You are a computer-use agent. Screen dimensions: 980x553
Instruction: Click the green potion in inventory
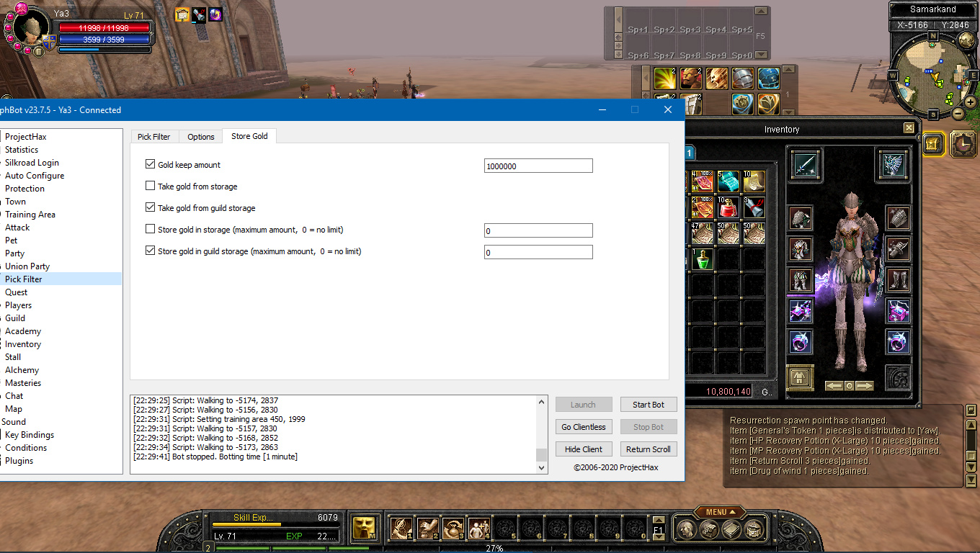702,259
